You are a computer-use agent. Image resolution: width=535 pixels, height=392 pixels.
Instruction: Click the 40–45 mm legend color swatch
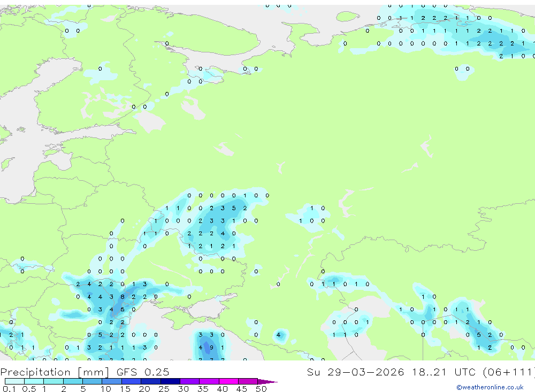tap(228, 381)
